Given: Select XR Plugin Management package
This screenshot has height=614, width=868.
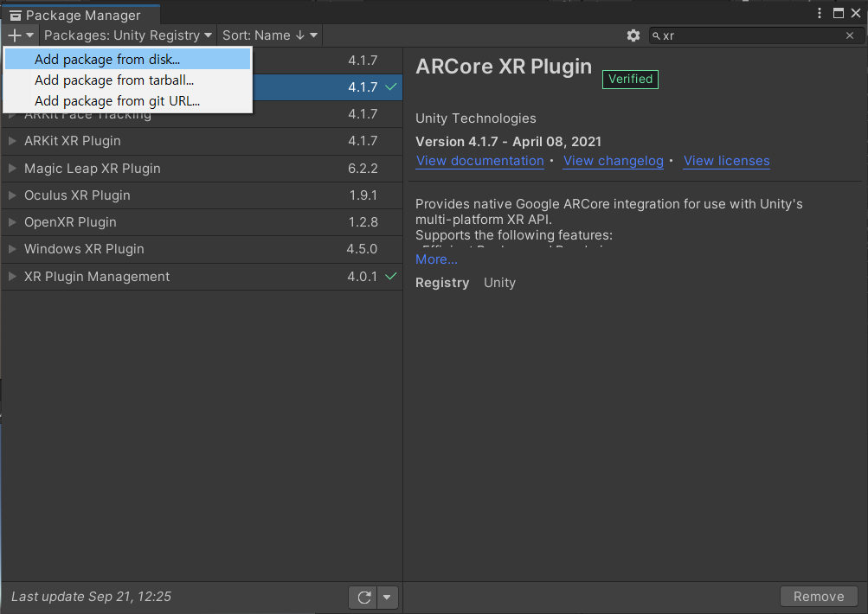Looking at the screenshot, I should point(202,276).
